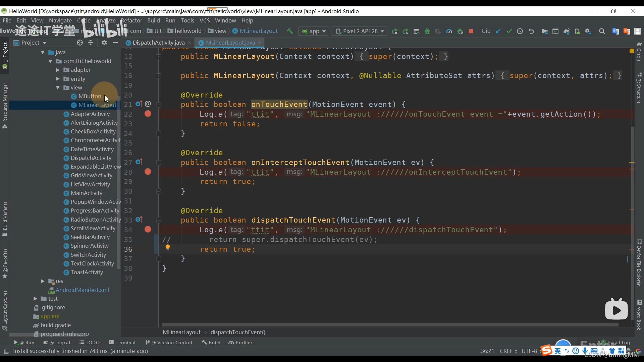Image resolution: width=644 pixels, height=362 pixels.
Task: Open the Tools menu
Action: tap(187, 20)
